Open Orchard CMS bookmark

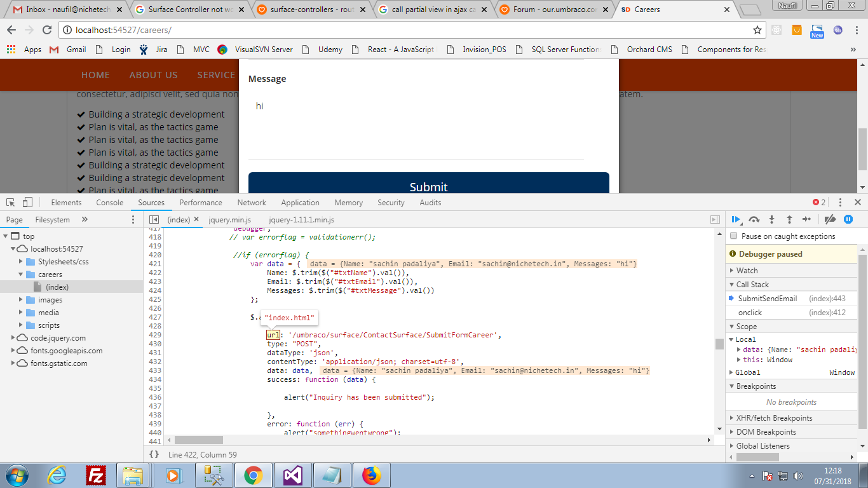click(641, 50)
